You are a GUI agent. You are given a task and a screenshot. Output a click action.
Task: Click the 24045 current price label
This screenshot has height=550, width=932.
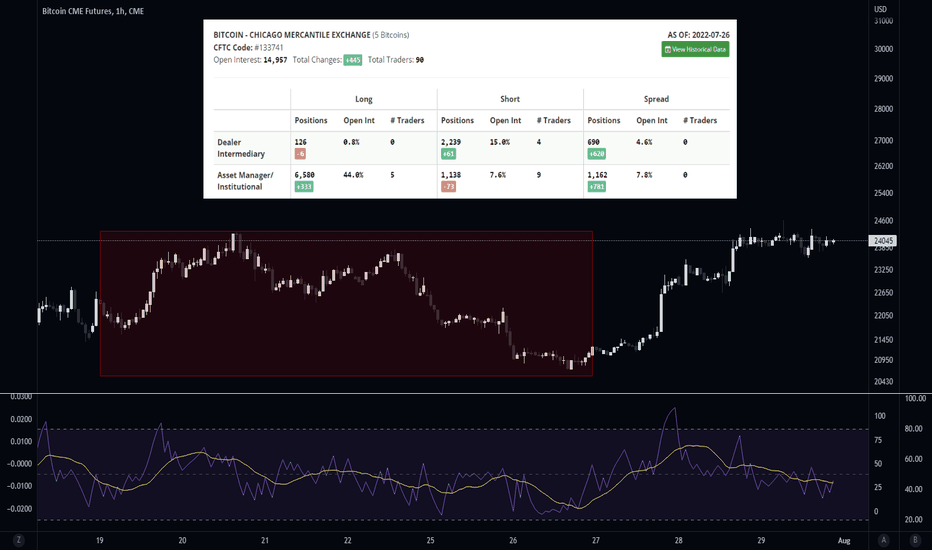click(883, 241)
